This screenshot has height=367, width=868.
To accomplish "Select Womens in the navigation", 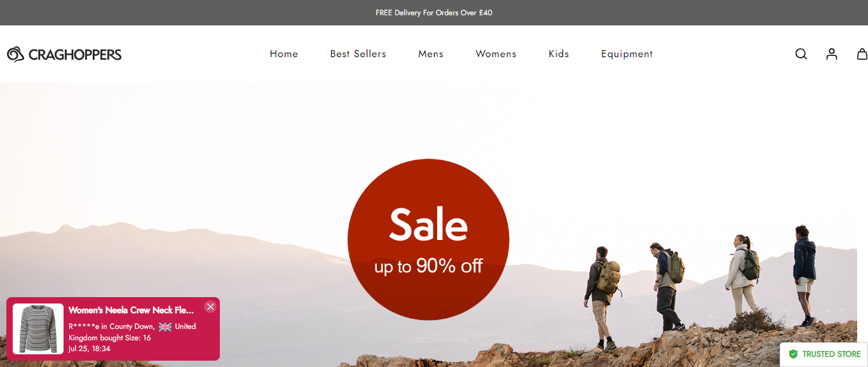I will coord(496,54).
